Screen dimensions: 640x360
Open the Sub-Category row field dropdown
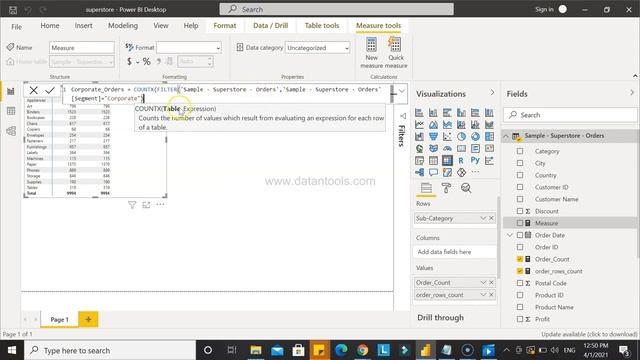(483, 218)
